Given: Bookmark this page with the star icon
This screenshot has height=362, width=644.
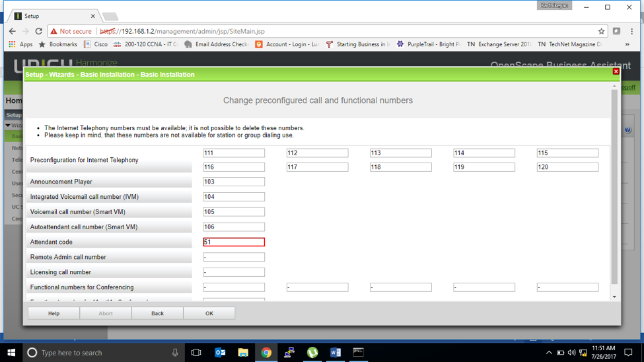Looking at the screenshot, I should (601, 31).
